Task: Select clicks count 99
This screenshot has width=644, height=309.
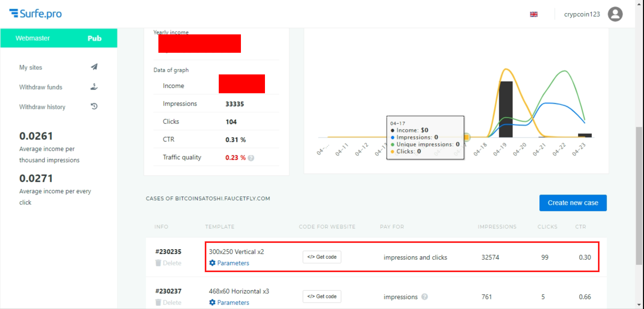Action: tap(545, 257)
